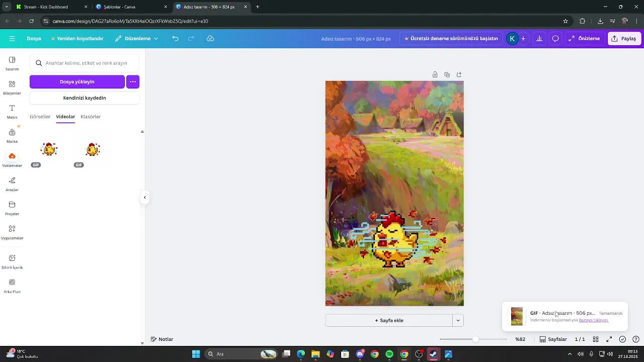
Task: Switch to the Klasörler tab
Action: [91, 117]
